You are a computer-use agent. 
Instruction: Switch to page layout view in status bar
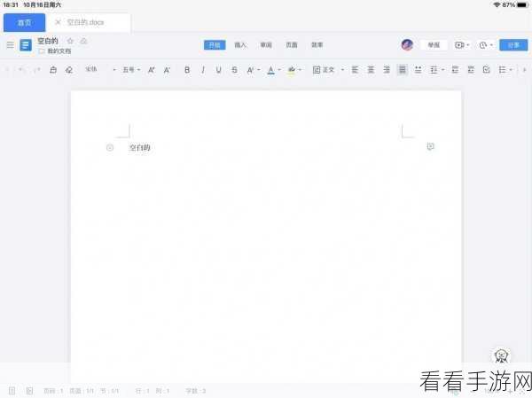pyautogui.click(x=12, y=391)
